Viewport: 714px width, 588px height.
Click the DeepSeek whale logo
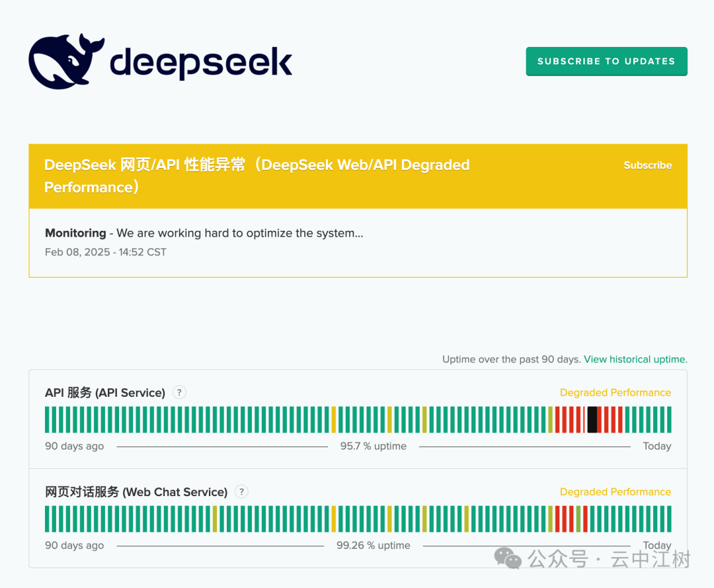pos(67,61)
